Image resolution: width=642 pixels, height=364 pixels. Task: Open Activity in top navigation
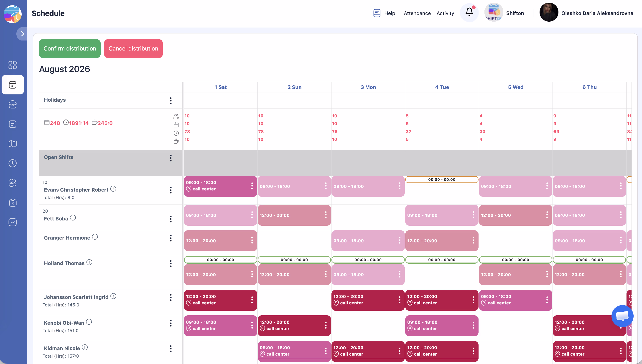(x=445, y=13)
